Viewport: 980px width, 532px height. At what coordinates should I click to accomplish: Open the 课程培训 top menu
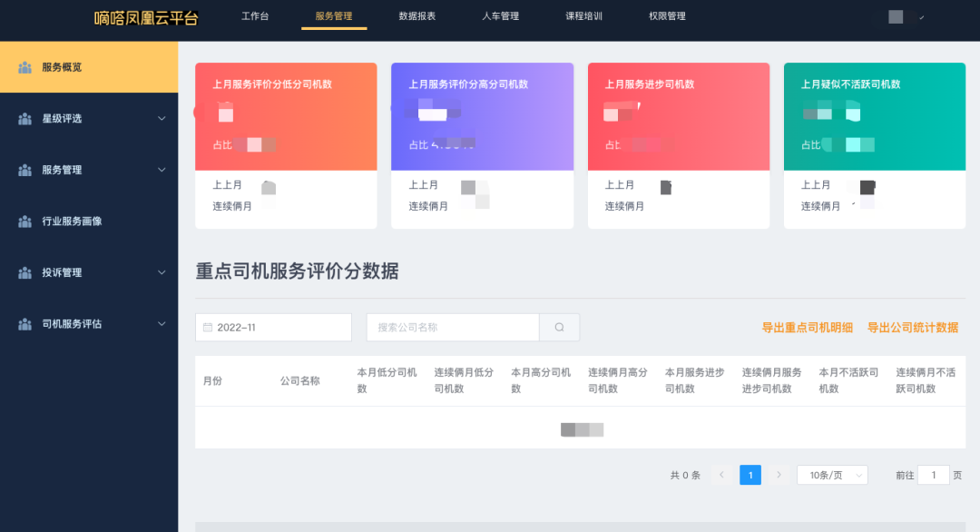(x=583, y=16)
